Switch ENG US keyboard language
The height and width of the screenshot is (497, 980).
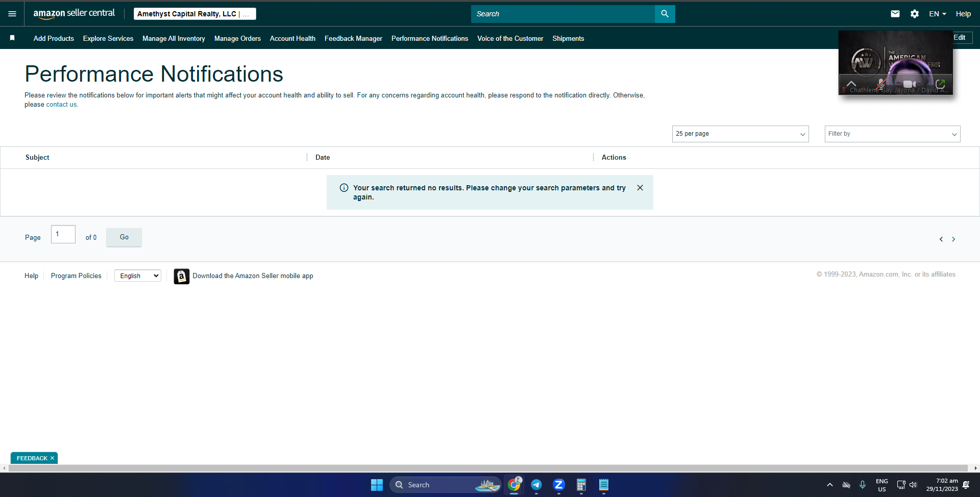pos(881,485)
